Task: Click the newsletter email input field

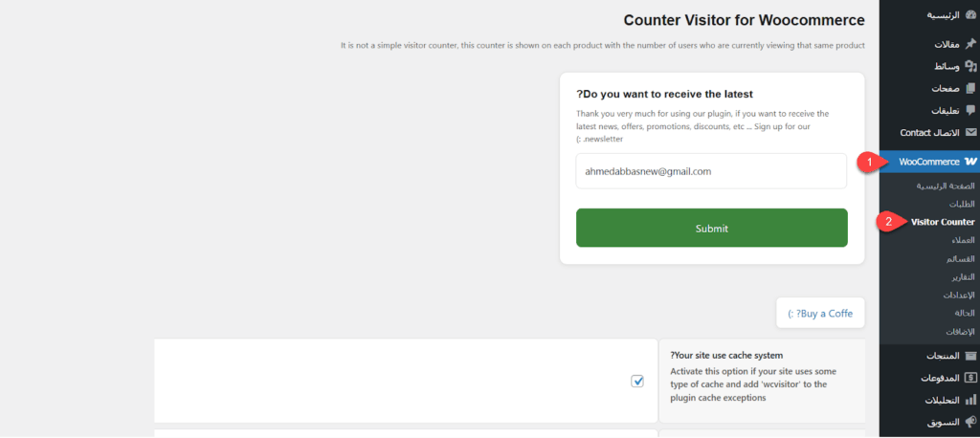Action: (711, 171)
